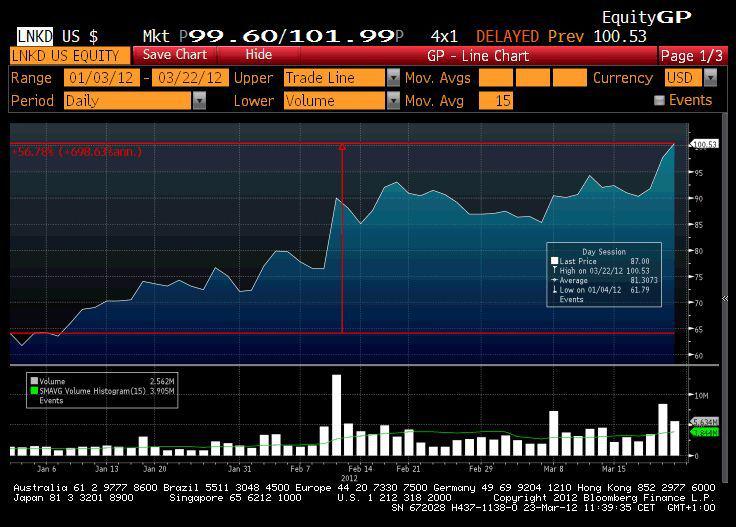Click the High on 03/22/12 legend row

(604, 271)
